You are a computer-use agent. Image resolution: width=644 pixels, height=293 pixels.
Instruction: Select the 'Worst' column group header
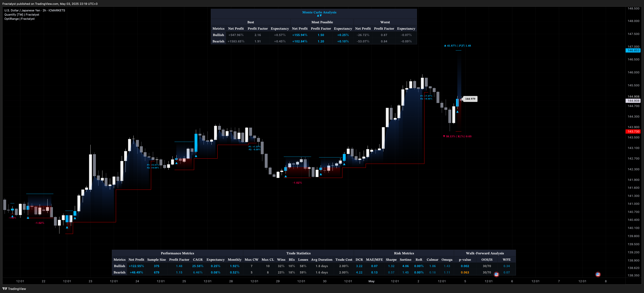[x=385, y=22]
